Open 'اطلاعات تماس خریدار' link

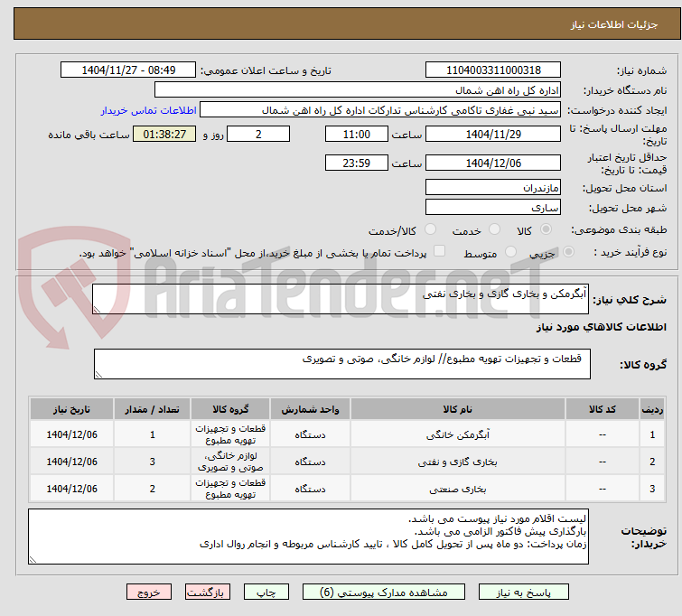pyautogui.click(x=149, y=110)
